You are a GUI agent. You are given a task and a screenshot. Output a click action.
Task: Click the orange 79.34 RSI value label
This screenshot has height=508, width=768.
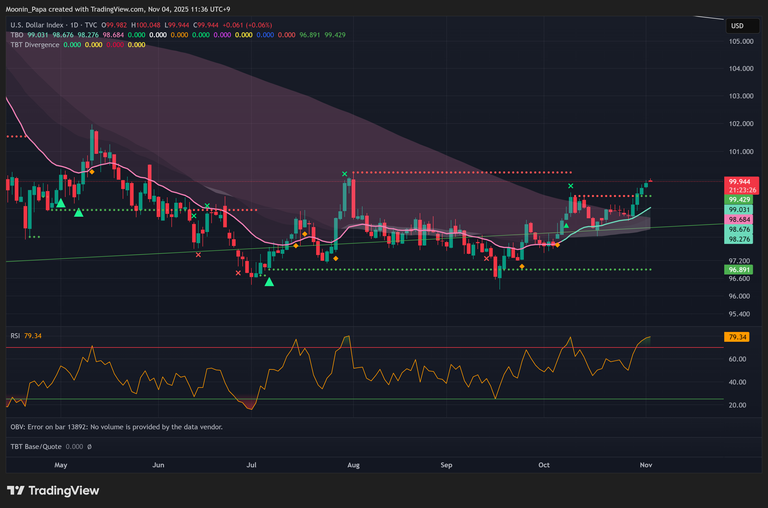tap(739, 337)
